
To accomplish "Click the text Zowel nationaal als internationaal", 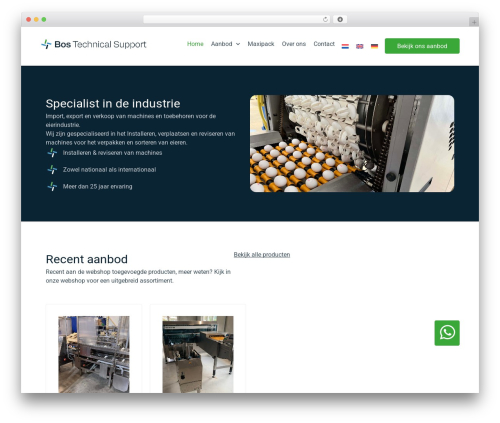I will [x=109, y=170].
